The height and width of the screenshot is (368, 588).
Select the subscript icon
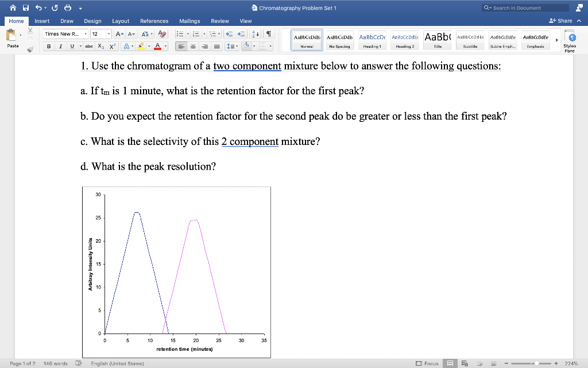click(x=100, y=47)
